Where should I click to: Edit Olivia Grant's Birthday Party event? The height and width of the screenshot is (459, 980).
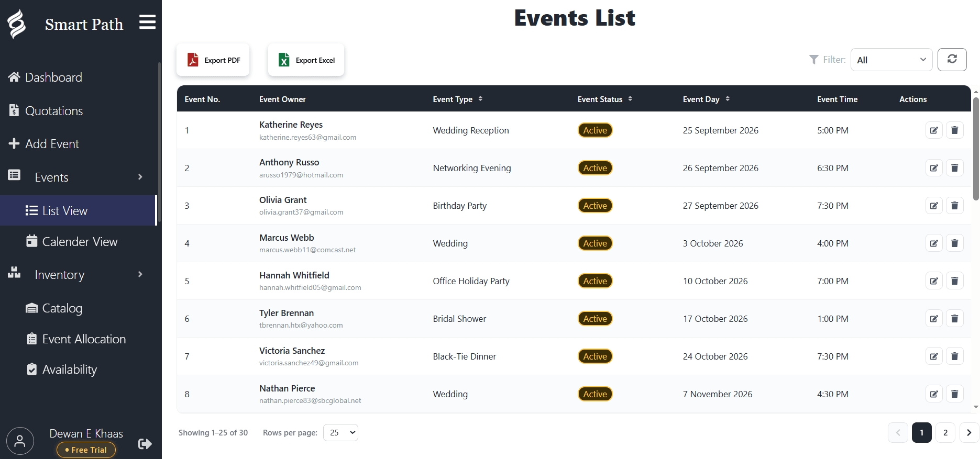(933, 206)
